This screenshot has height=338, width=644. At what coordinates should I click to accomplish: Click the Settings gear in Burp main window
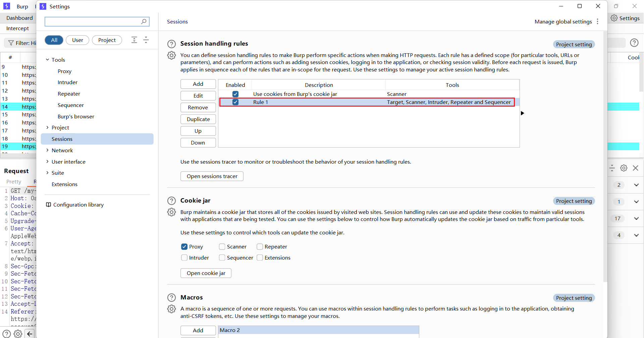coord(614,18)
